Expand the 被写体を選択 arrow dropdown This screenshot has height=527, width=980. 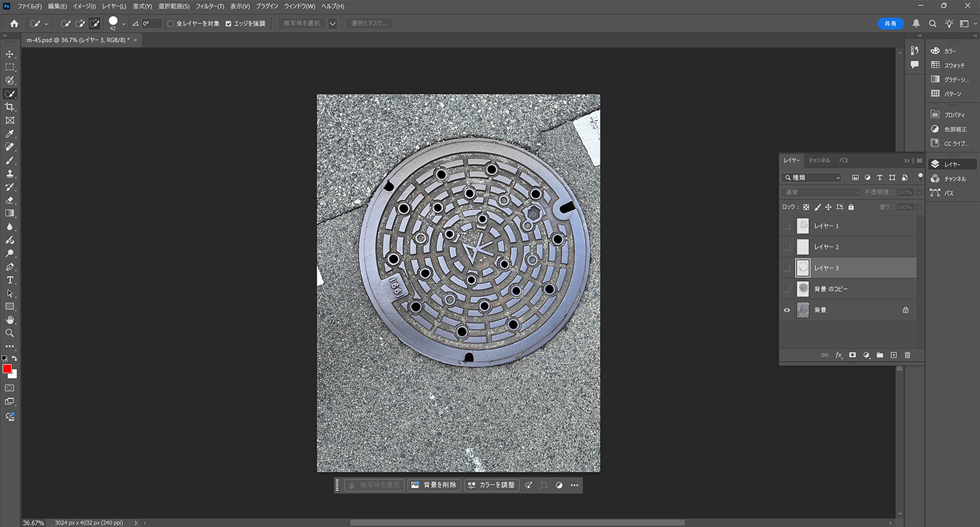[333, 24]
